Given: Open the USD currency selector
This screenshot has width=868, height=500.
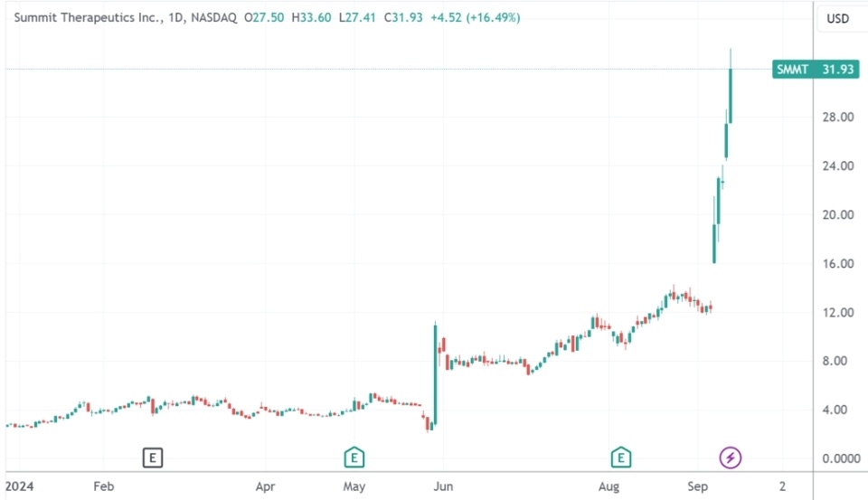Looking at the screenshot, I should click(837, 18).
